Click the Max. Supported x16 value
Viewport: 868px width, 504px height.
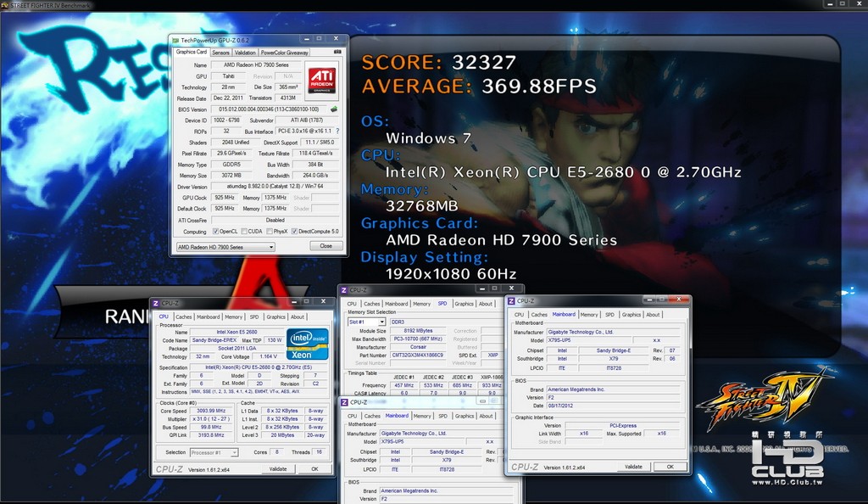click(x=661, y=434)
